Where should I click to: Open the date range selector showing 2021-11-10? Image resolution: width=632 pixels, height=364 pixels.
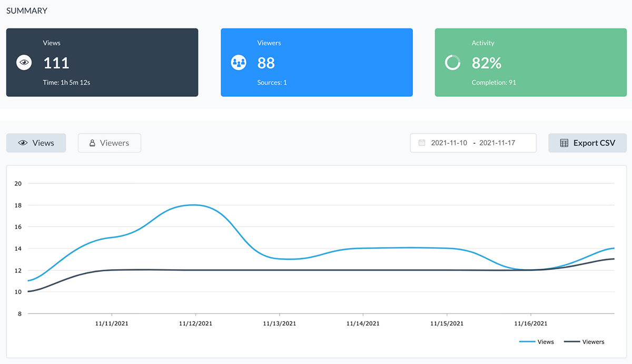[x=473, y=143]
